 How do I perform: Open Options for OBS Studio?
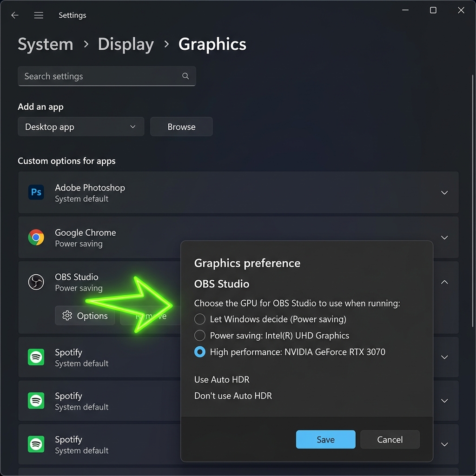click(85, 316)
